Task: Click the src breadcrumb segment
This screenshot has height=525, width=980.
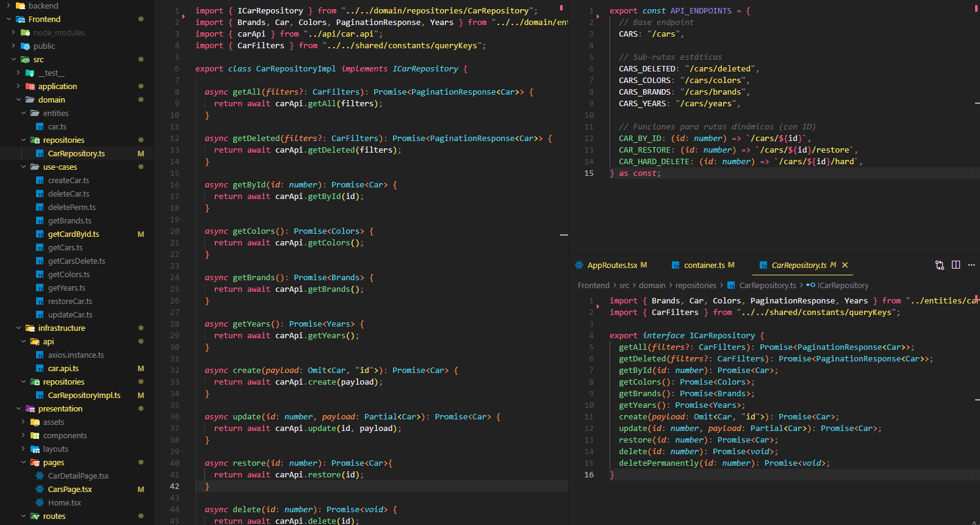Action: [624, 285]
